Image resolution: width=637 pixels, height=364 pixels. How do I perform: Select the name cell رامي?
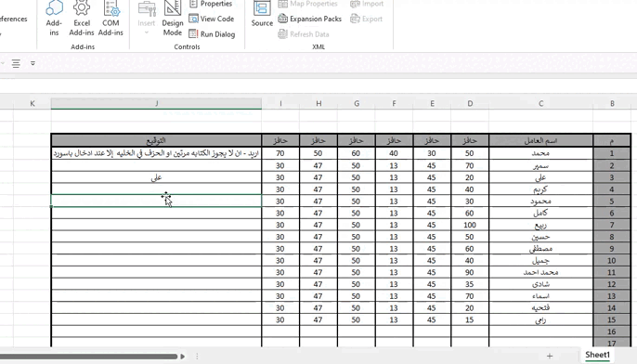[x=541, y=319]
